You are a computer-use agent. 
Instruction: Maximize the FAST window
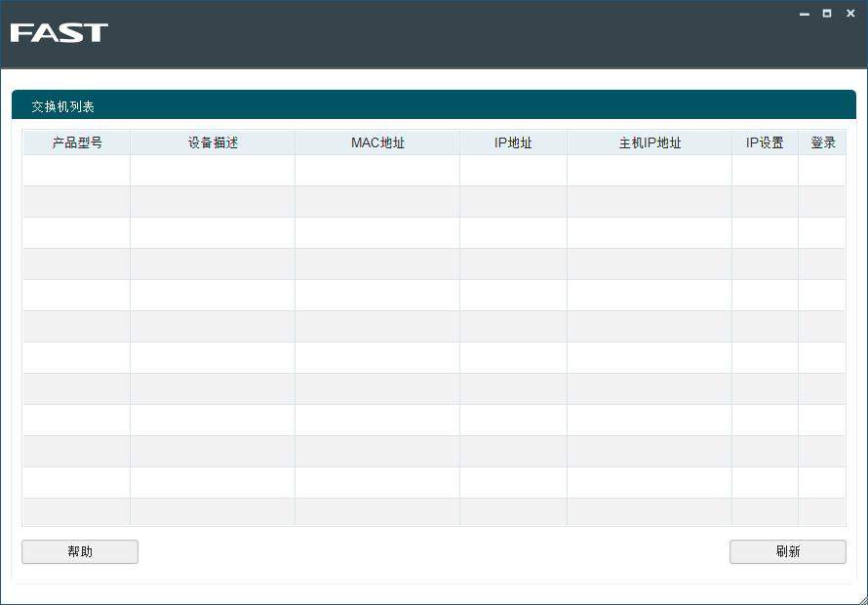[826, 13]
